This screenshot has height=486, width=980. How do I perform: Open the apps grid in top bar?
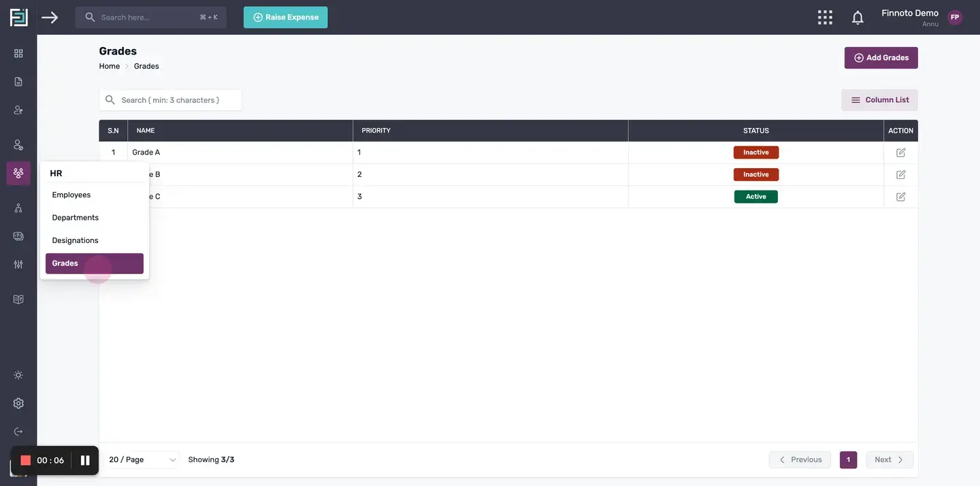(825, 17)
